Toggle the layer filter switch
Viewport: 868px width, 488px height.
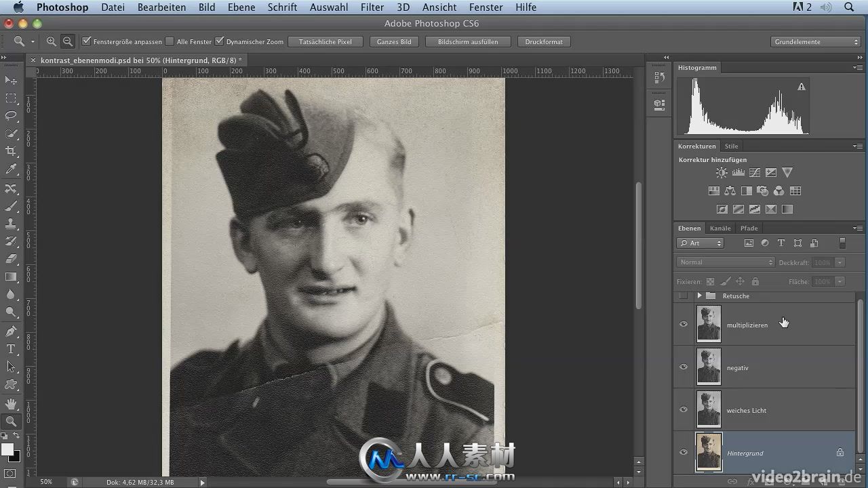pos(843,243)
